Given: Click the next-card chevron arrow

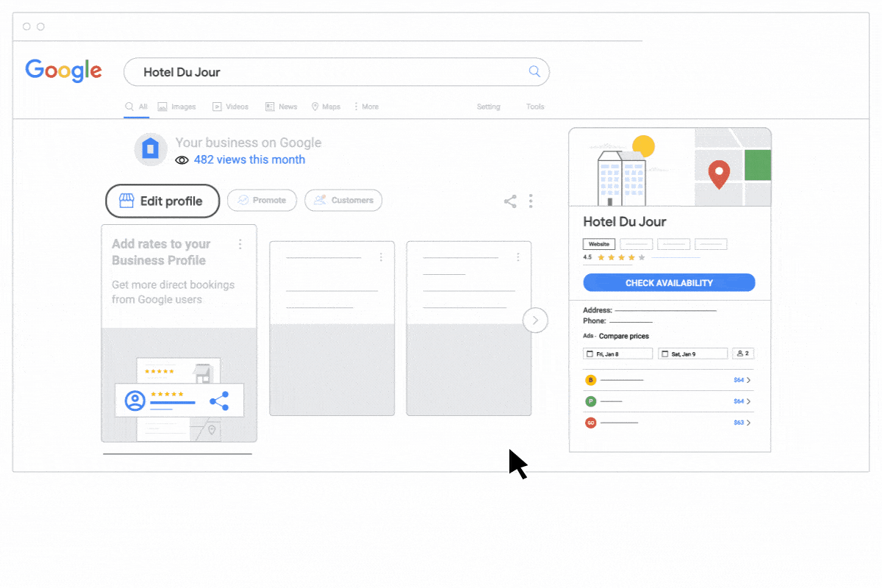Looking at the screenshot, I should [x=535, y=320].
